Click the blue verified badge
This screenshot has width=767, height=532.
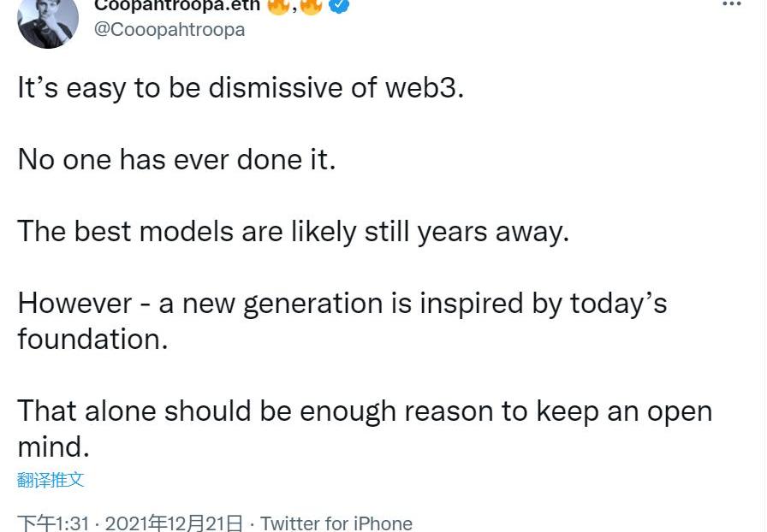click(x=339, y=5)
